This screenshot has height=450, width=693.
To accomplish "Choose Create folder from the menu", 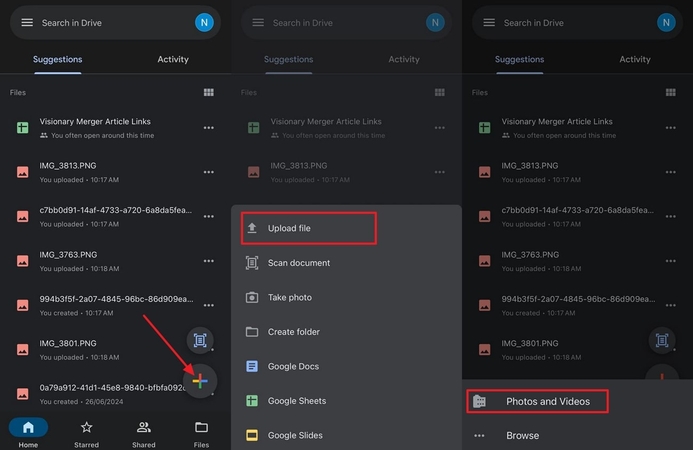I will 346,332.
